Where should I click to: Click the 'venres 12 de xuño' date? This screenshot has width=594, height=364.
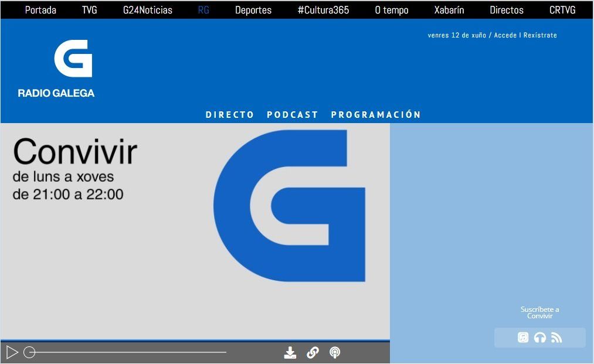457,35
